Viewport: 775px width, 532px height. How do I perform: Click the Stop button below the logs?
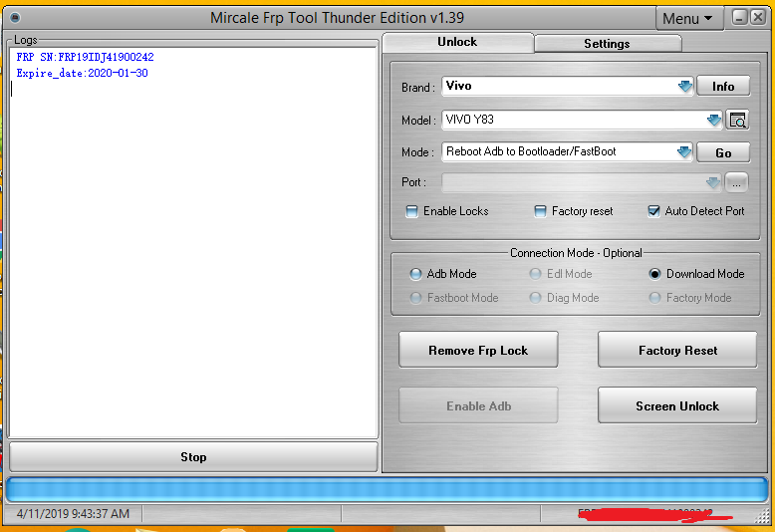[x=193, y=457]
